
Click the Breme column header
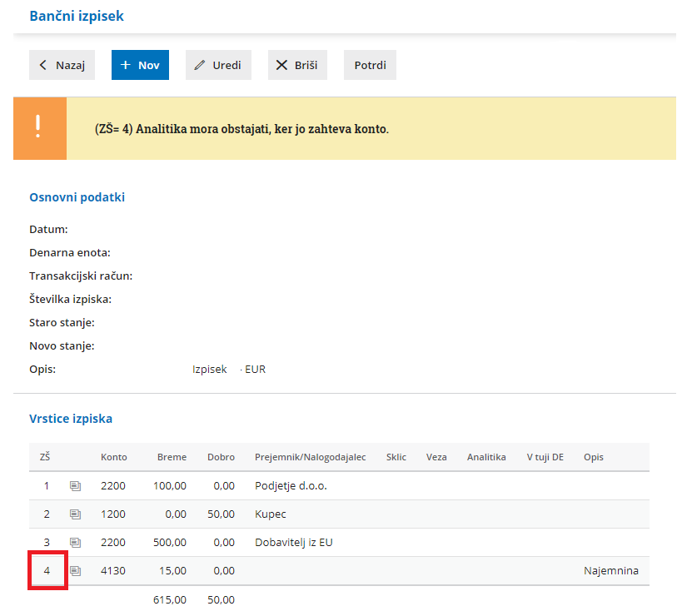tap(172, 457)
